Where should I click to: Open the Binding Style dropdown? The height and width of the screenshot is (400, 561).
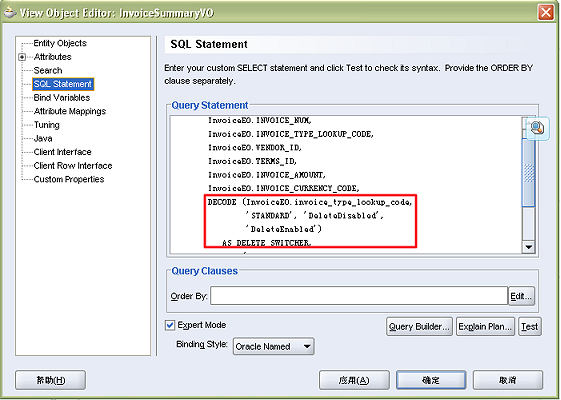(x=274, y=346)
